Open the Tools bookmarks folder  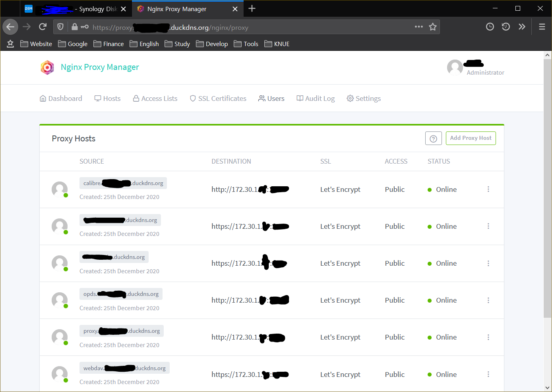pyautogui.click(x=246, y=44)
